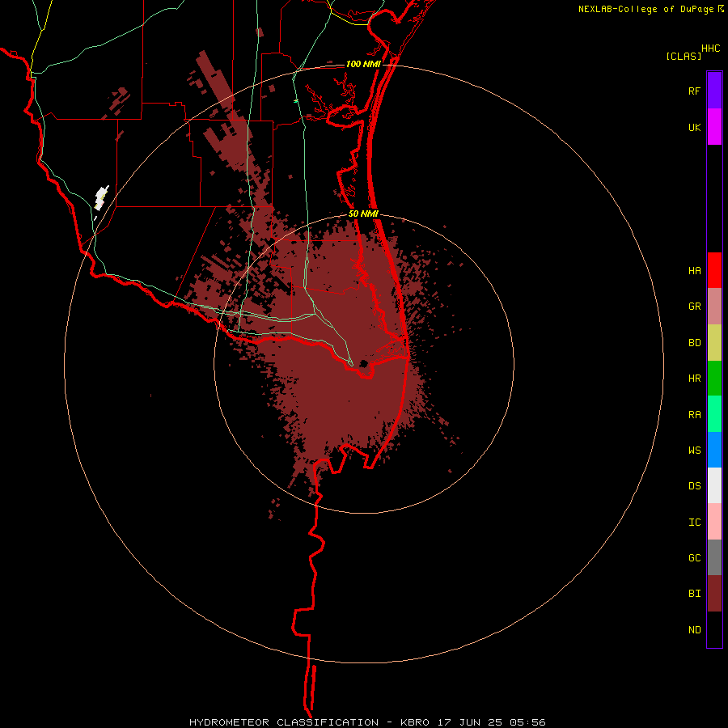Select the BD yellow legend block
728x728 pixels.
coord(714,343)
